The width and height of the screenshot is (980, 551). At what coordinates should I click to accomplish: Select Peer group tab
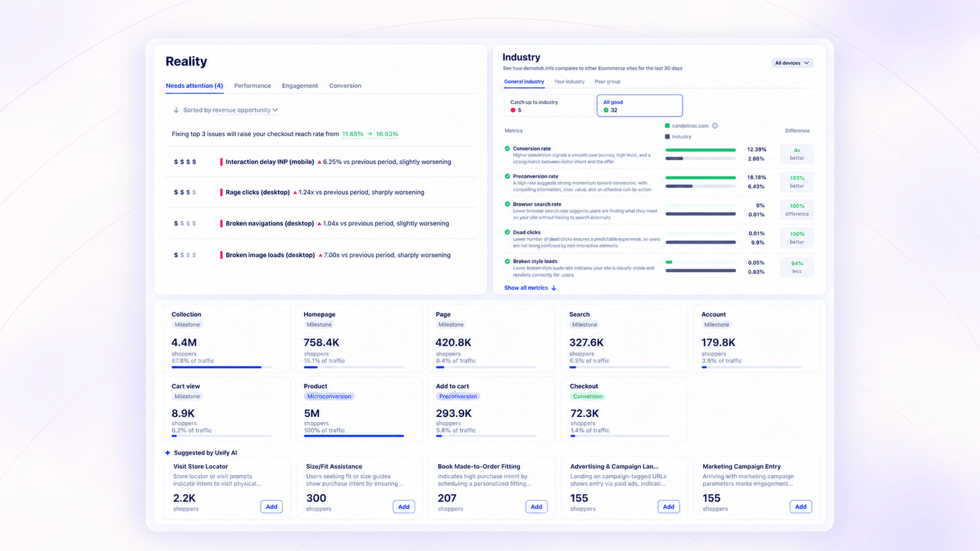coord(608,81)
